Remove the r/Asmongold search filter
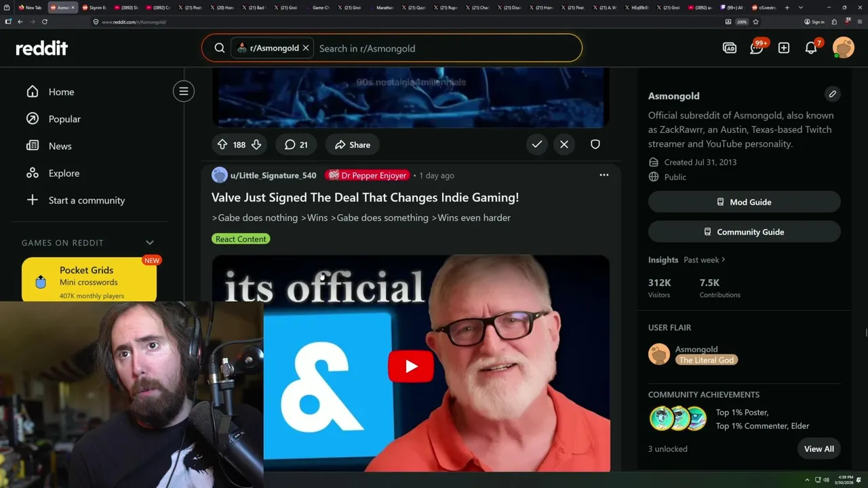 (306, 48)
